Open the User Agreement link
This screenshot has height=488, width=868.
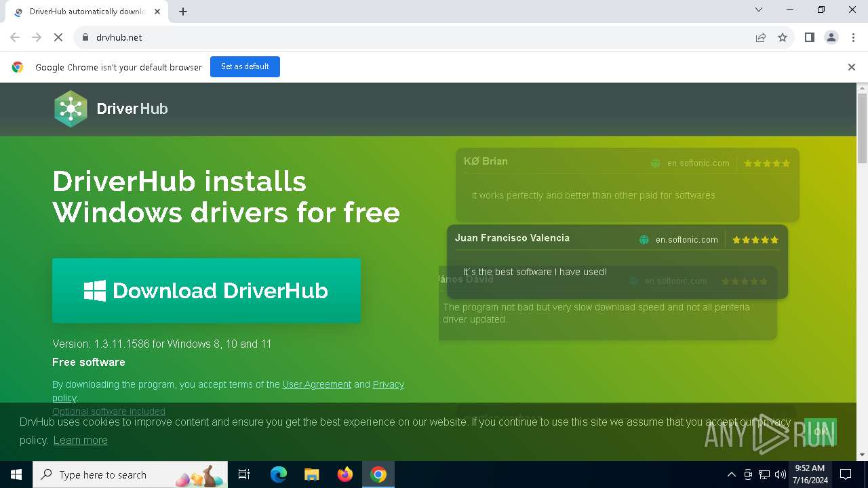[317, 384]
